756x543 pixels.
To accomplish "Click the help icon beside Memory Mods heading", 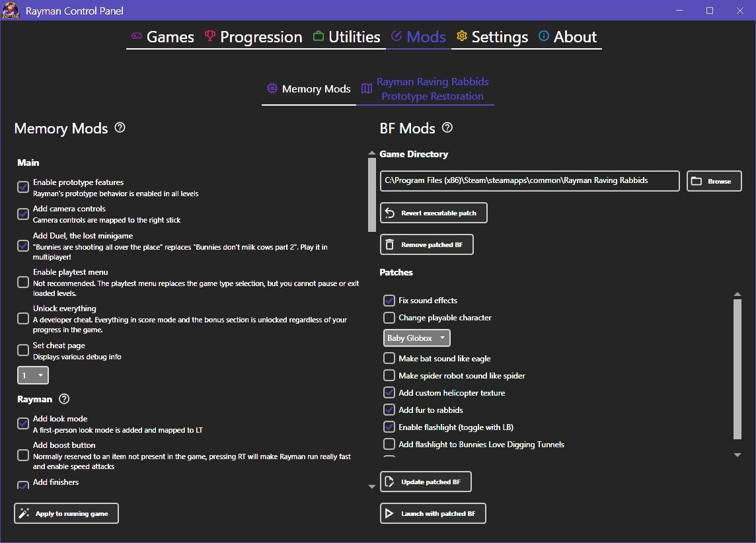I will [120, 127].
